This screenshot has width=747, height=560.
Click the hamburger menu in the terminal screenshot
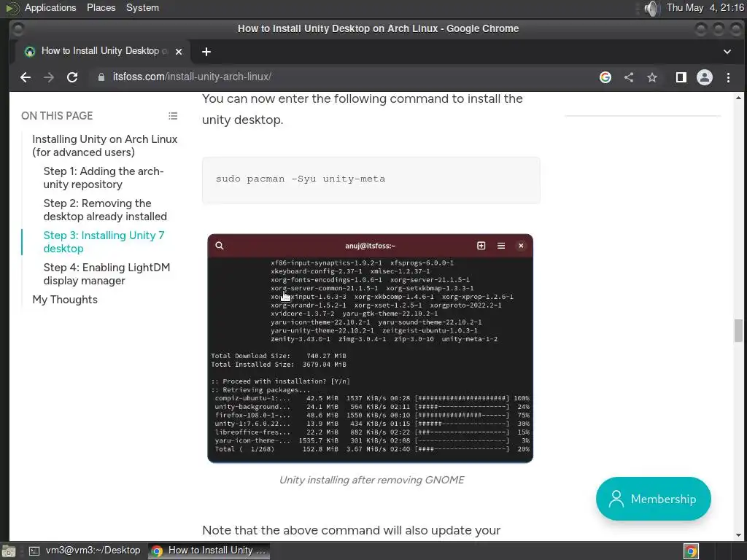(x=501, y=246)
